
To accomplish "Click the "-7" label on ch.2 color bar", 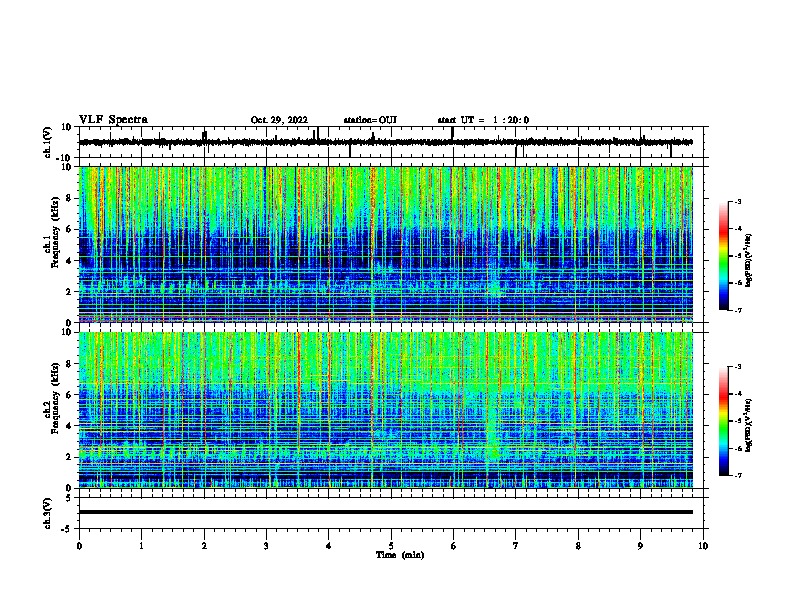I will coord(737,475).
